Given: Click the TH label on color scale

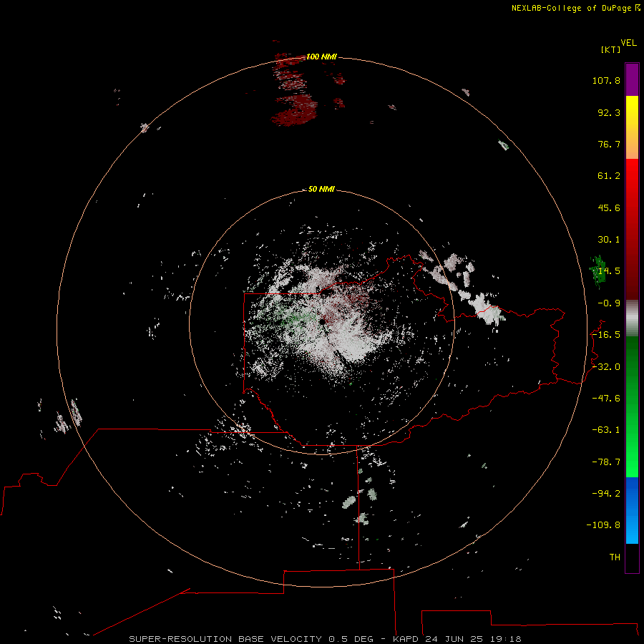Looking at the screenshot, I should 615,557.
